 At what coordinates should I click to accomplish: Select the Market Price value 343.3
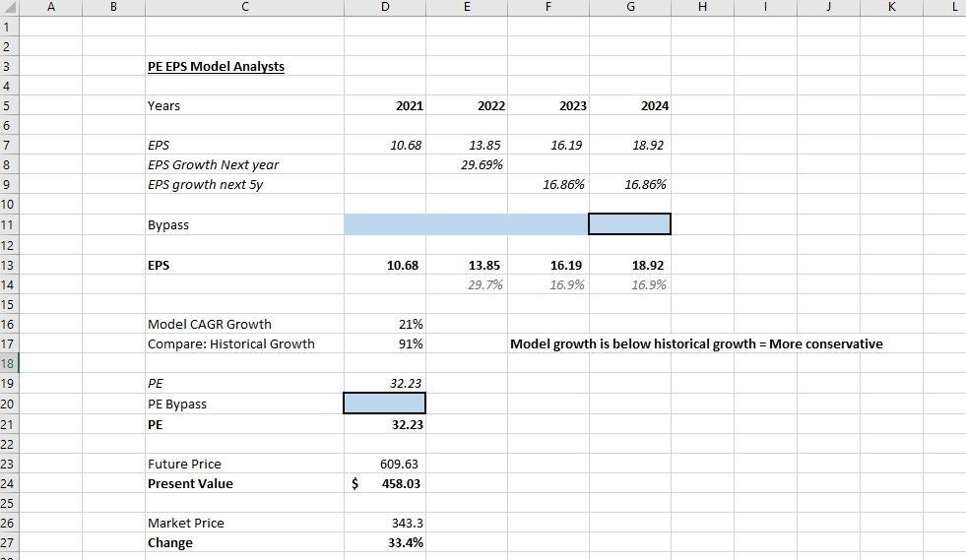[x=385, y=523]
